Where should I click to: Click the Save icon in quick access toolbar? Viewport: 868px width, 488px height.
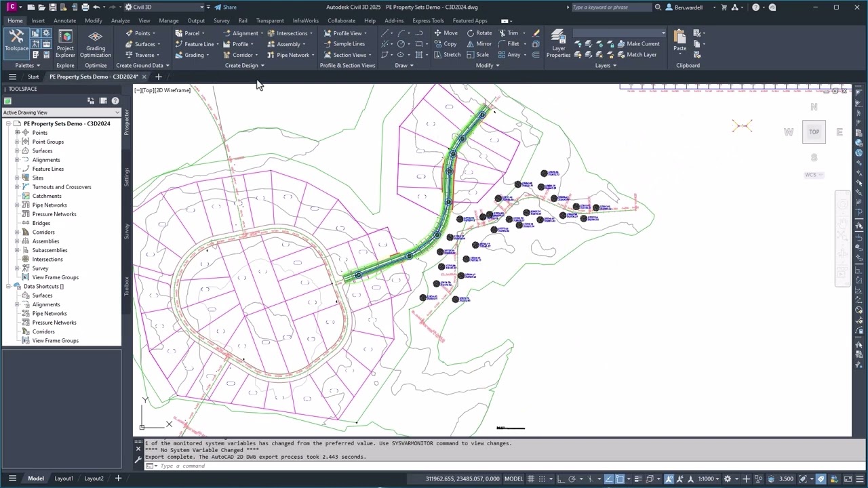[x=53, y=7]
